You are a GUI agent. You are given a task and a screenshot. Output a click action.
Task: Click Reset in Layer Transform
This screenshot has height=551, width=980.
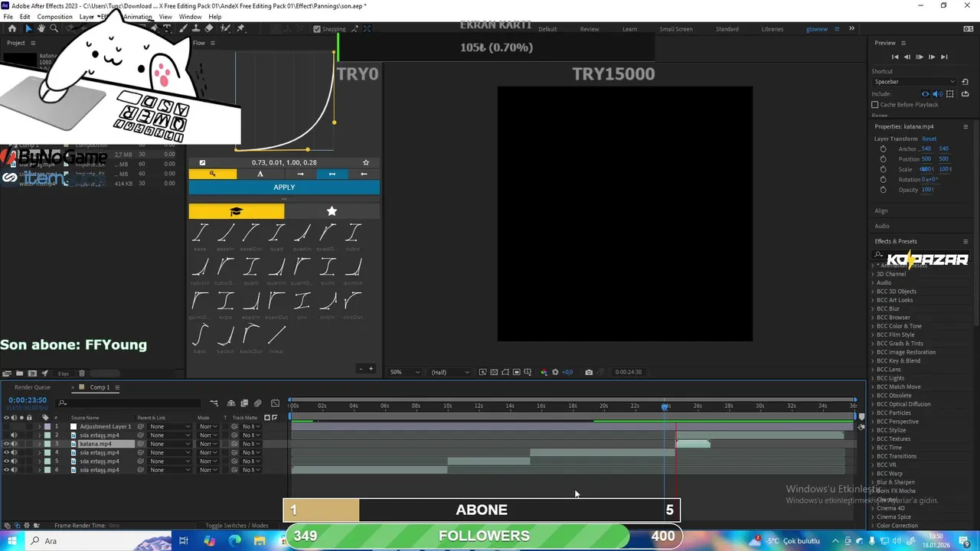(929, 139)
